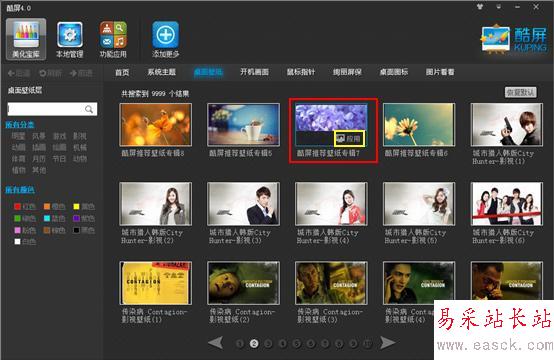Click the magnifier search icon

(89, 110)
